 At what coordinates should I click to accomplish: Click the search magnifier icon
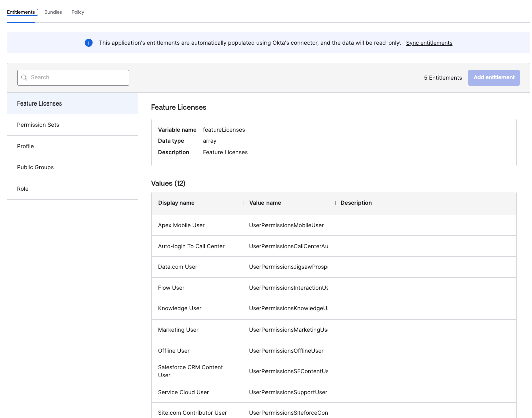pos(24,78)
